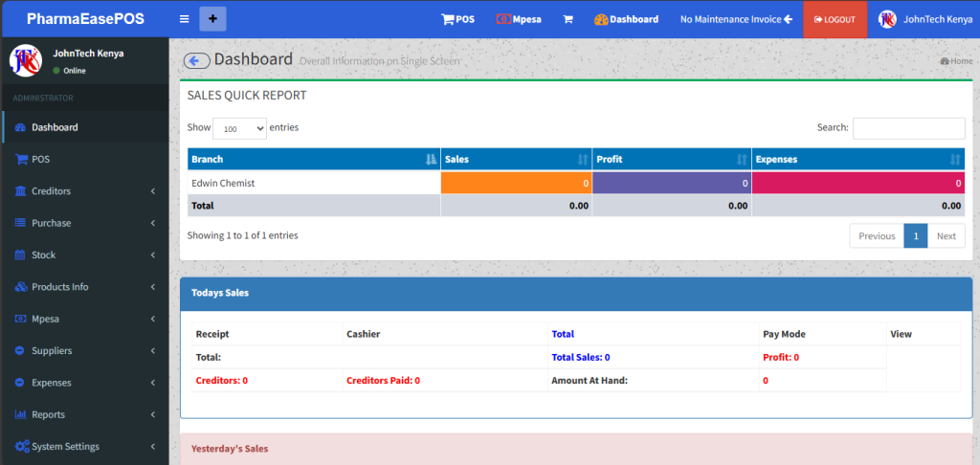Click the back arrow beside Dashboard title
The height and width of the screenshot is (465, 980).
pyautogui.click(x=197, y=61)
